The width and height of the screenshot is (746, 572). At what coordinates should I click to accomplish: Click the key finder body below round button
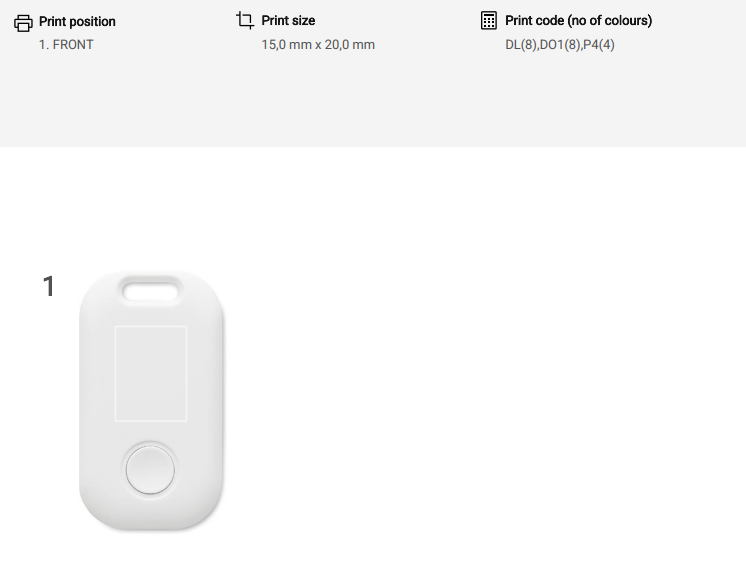pyautogui.click(x=150, y=512)
